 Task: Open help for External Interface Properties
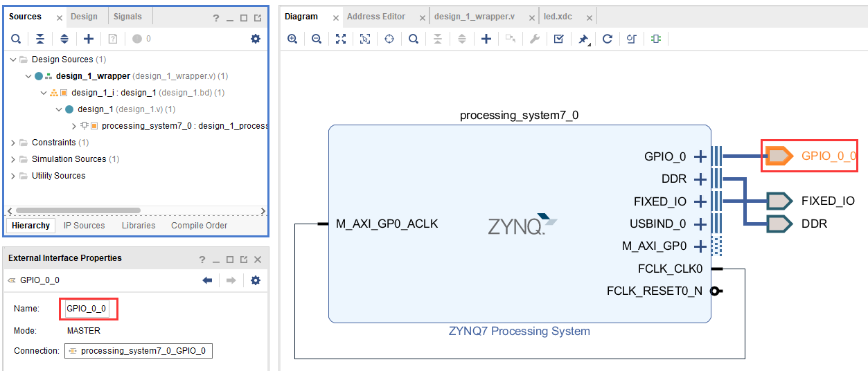202,260
